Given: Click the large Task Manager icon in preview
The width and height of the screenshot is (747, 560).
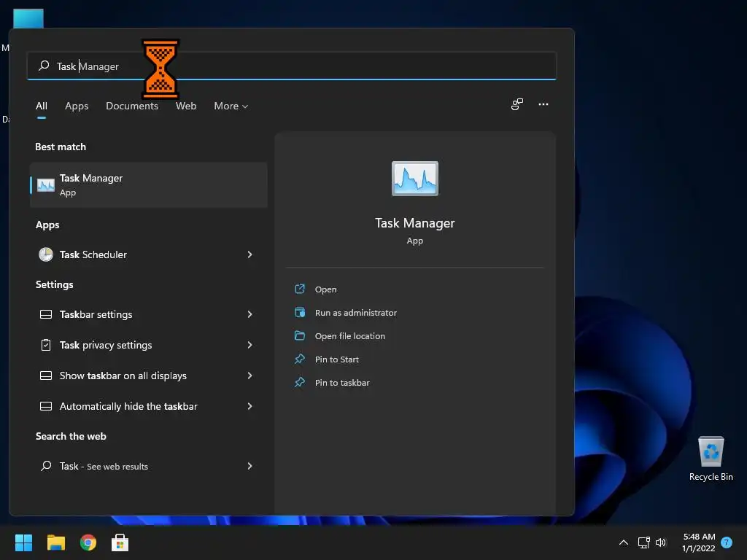Looking at the screenshot, I should point(415,179).
